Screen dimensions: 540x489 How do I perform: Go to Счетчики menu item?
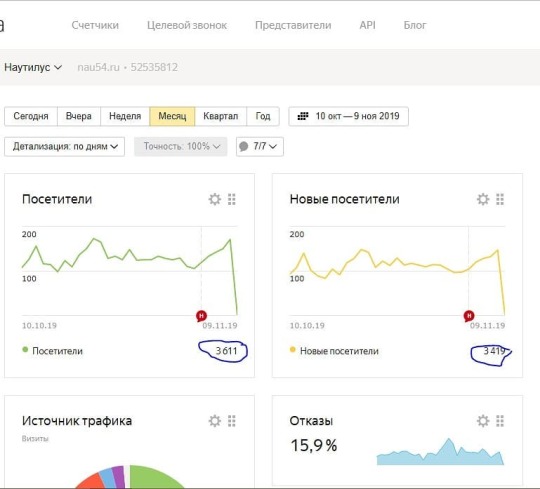95,25
